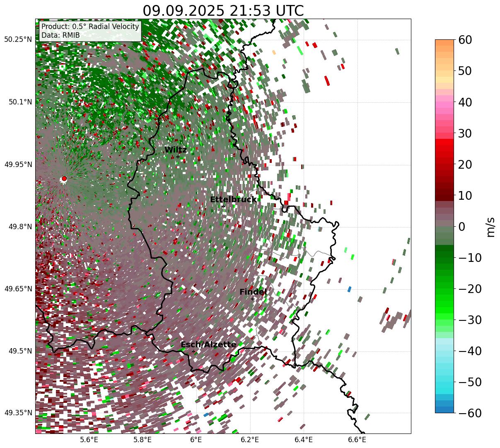Viewport: 500px width, 448px height.
Task: Click the 49.65°N latitude tick label
Action: tap(18, 289)
